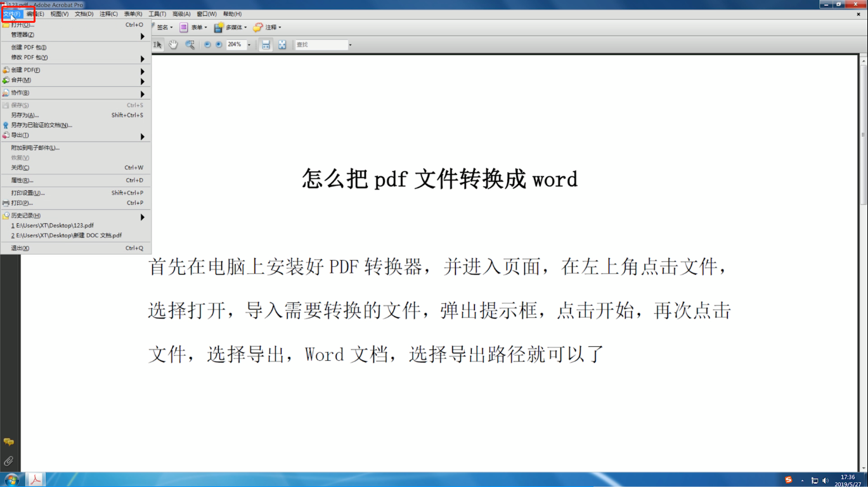Open the 表单(R) menu

(x=133, y=14)
